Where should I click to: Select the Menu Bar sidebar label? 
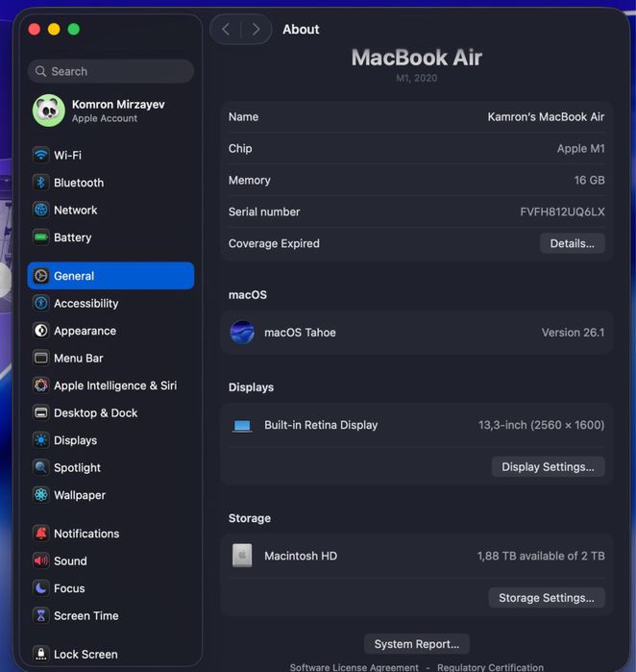[79, 358]
